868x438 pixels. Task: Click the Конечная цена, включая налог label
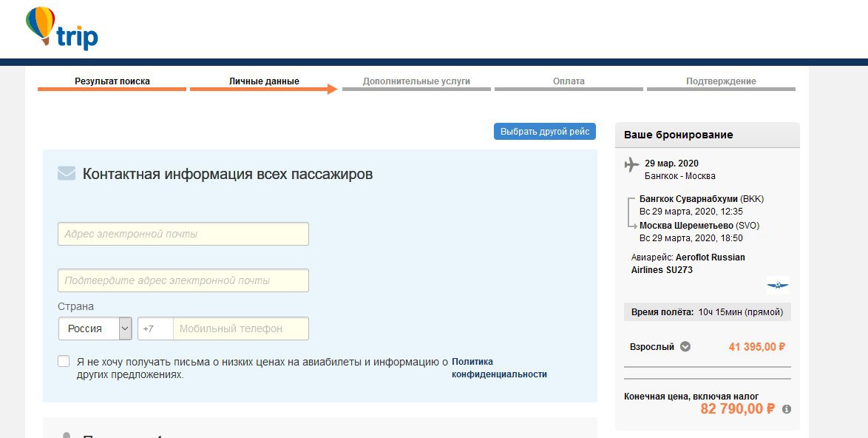(x=691, y=397)
